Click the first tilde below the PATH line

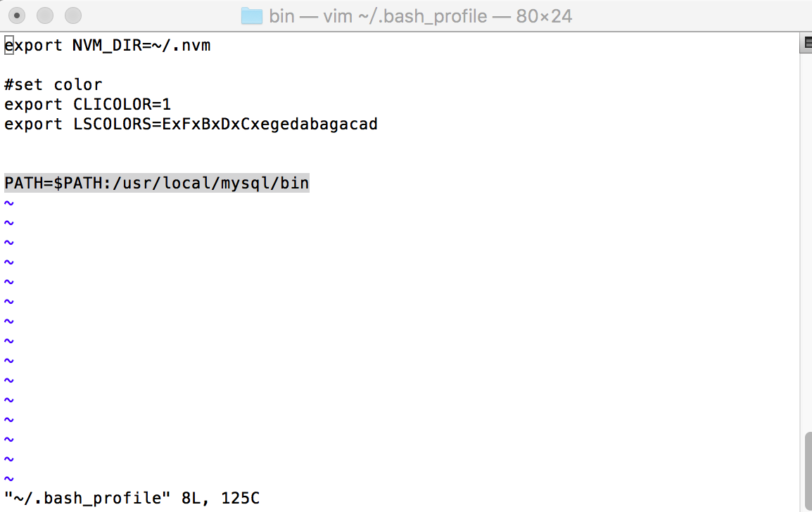(x=9, y=203)
